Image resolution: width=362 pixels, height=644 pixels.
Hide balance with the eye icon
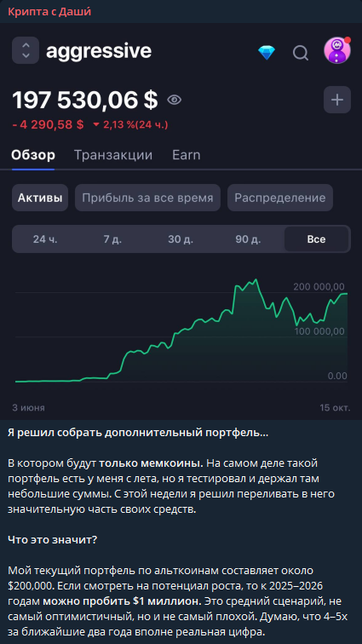point(175,100)
